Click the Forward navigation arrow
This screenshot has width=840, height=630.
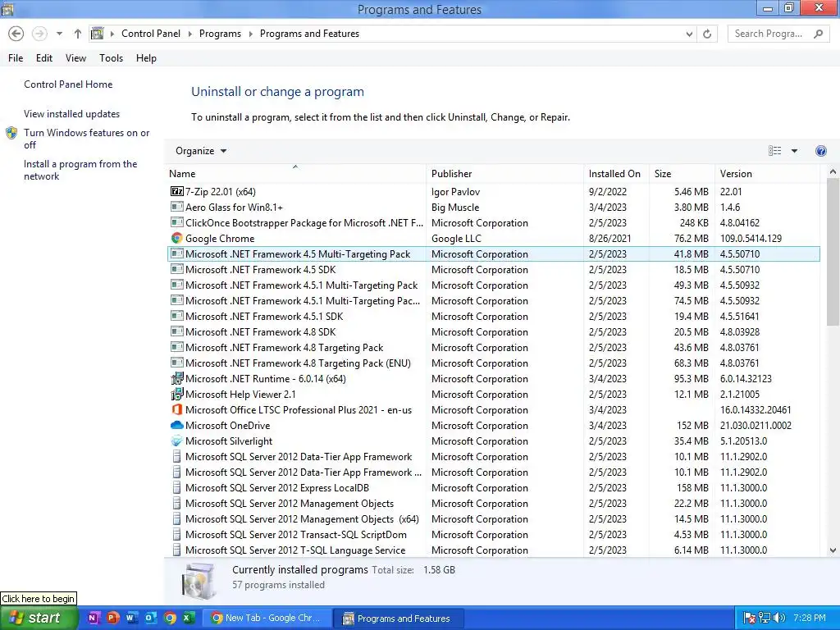39,34
